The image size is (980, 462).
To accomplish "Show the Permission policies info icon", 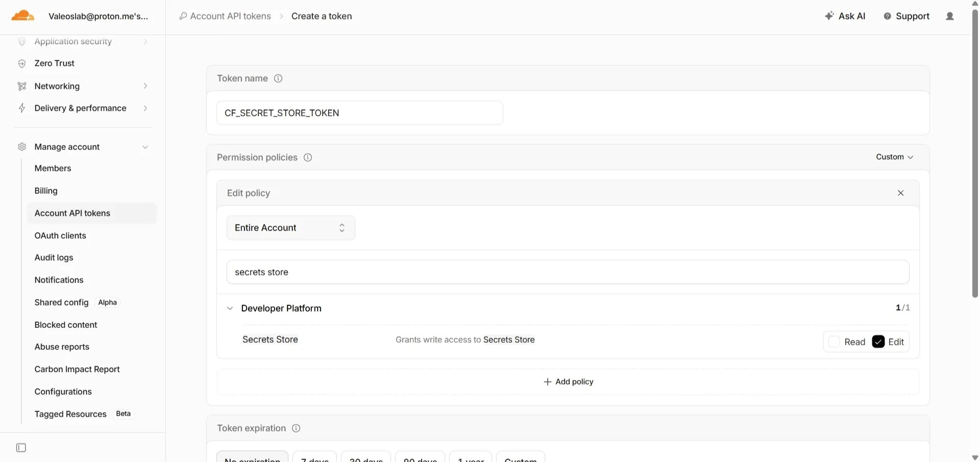I will pyautogui.click(x=308, y=158).
